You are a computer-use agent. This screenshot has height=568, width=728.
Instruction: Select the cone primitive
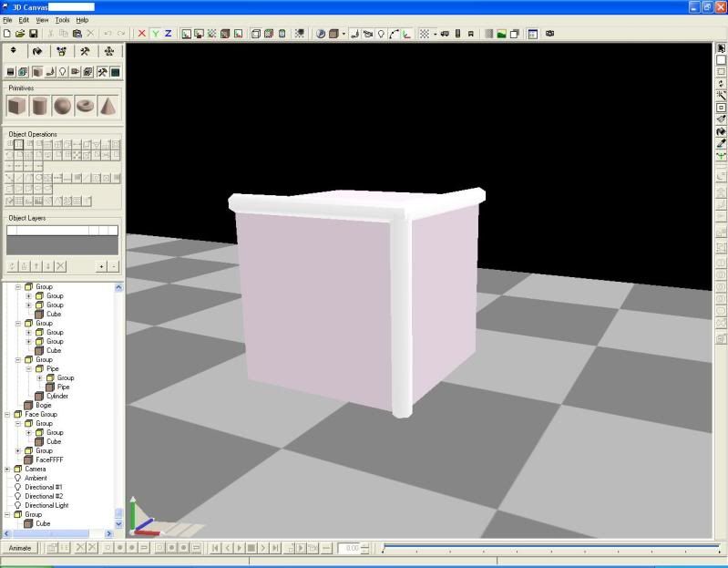pos(108,107)
